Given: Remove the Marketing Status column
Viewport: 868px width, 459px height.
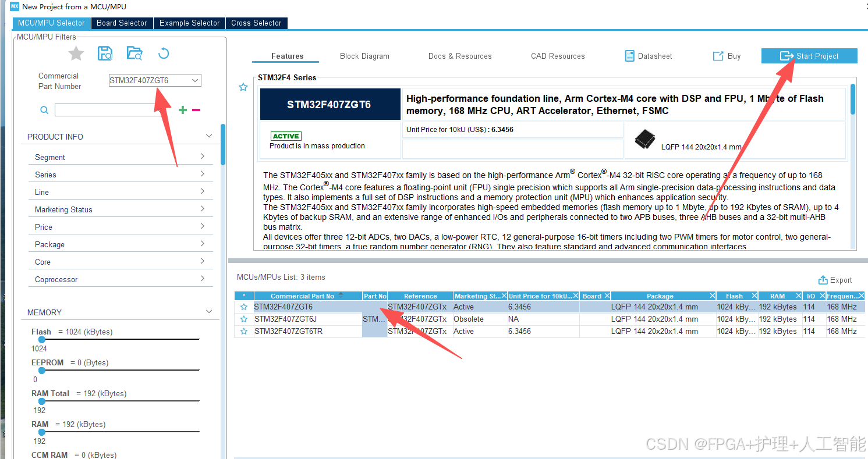Looking at the screenshot, I should (x=504, y=296).
